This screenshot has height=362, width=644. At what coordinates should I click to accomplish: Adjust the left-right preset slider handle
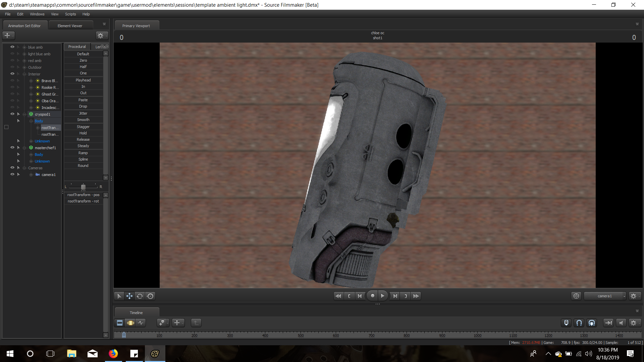point(83,187)
